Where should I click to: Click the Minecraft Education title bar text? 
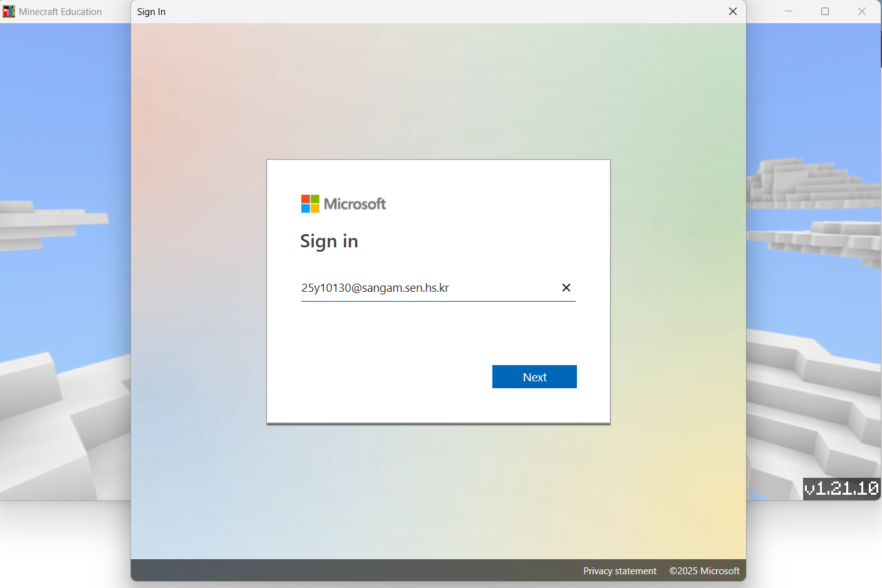60,12
